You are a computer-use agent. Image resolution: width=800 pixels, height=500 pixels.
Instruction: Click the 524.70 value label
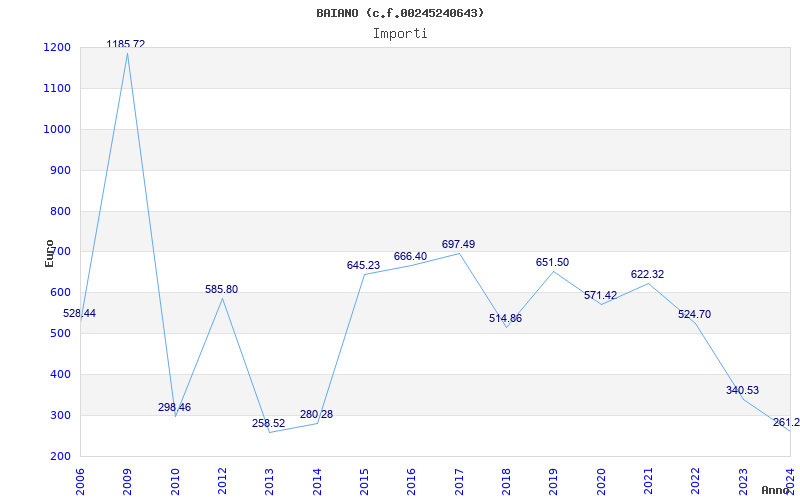coord(694,314)
